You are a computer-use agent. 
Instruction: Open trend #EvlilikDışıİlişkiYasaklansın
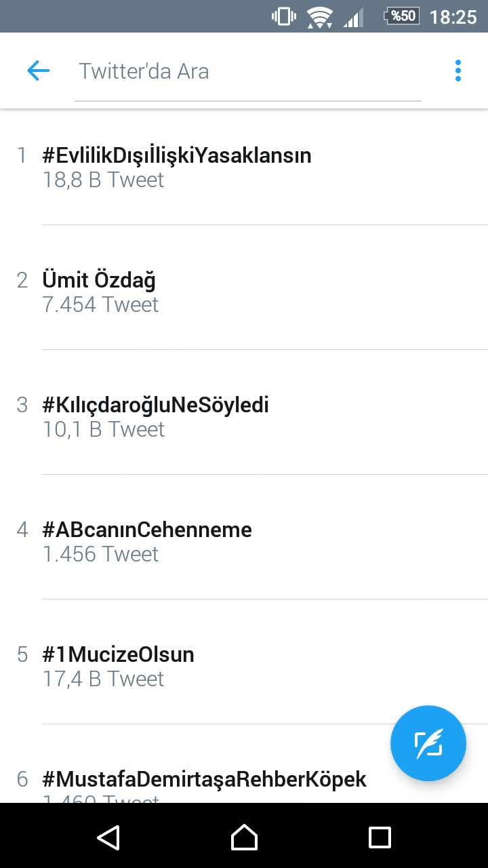click(x=177, y=155)
